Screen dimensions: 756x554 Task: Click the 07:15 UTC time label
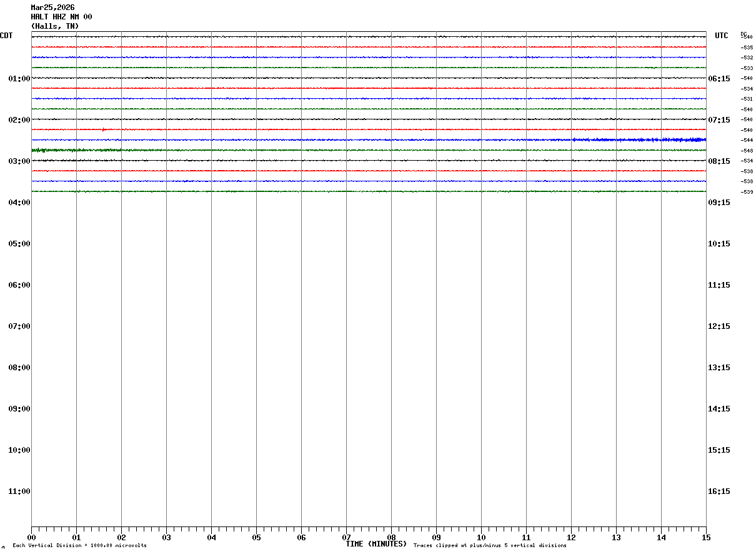[x=719, y=120]
